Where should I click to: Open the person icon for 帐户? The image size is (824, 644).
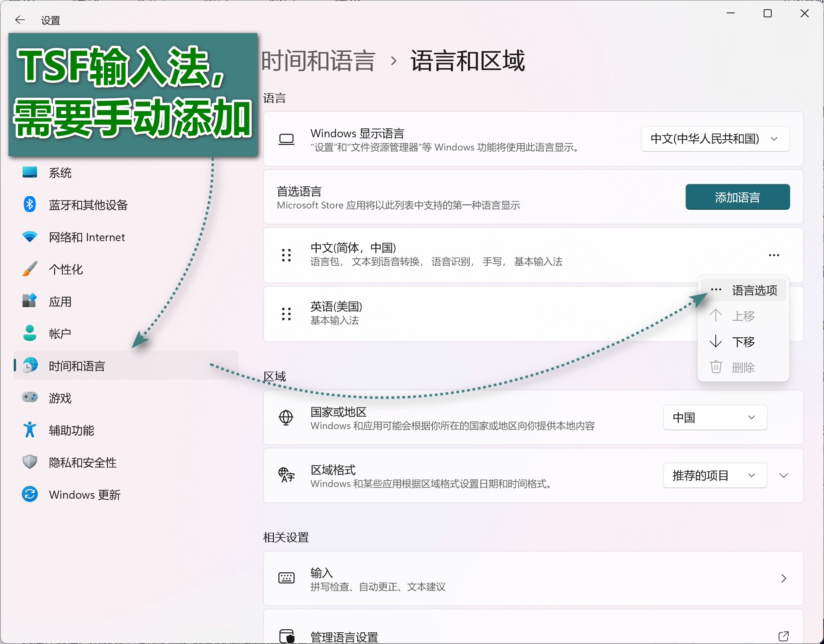(x=29, y=333)
